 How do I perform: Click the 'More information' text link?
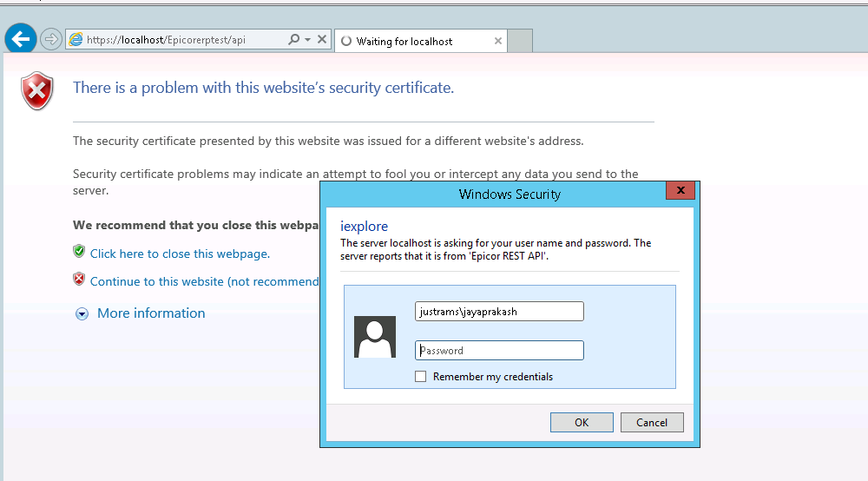(151, 313)
